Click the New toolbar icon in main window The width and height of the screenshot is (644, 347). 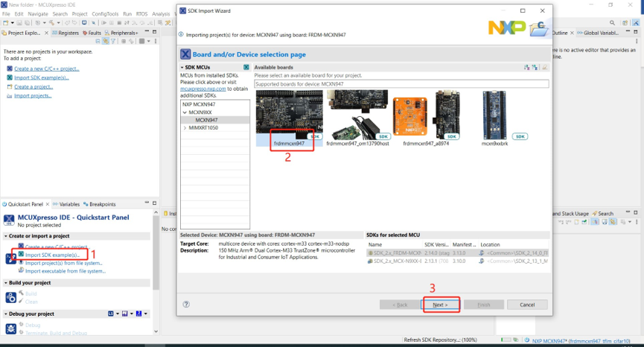(x=5, y=22)
